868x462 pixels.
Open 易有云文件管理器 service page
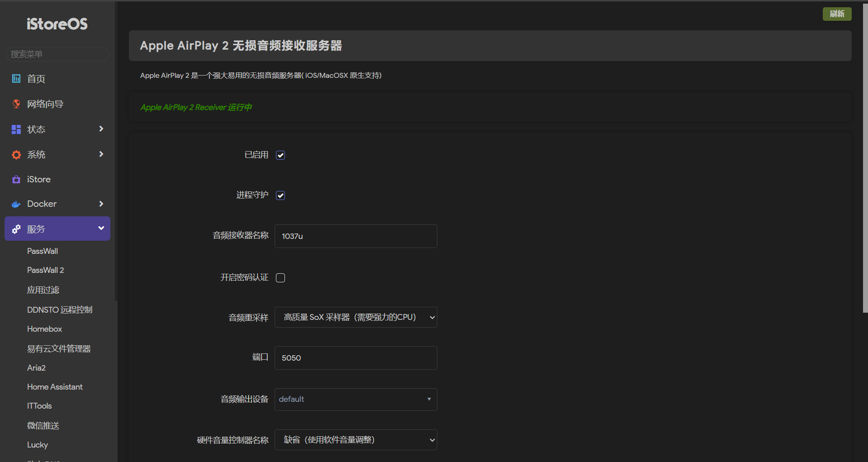point(59,349)
